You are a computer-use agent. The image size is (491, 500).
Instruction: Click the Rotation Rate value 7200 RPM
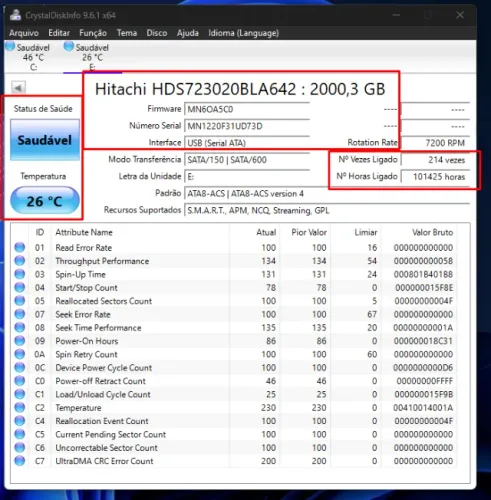click(435, 143)
